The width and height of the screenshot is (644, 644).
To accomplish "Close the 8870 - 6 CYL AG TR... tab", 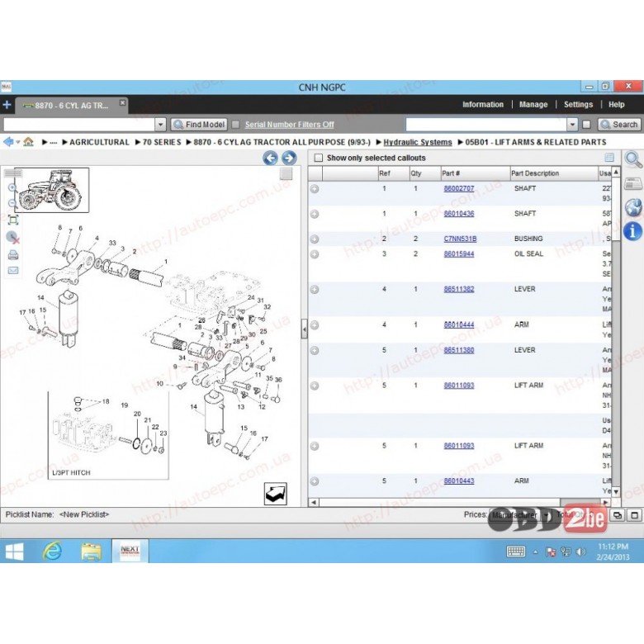I will coord(122,102).
